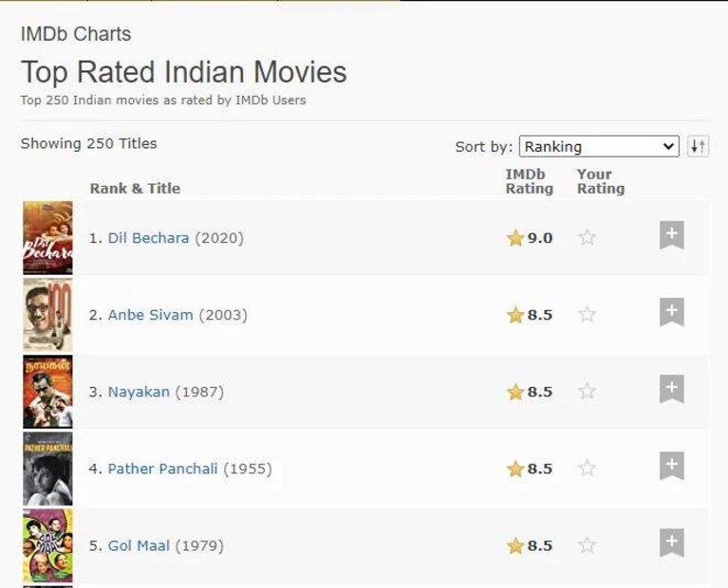This screenshot has width=728, height=588.
Task: Open the Dil Bechara movie link
Action: [148, 238]
